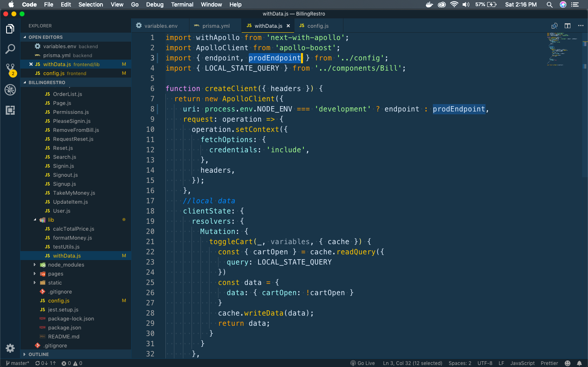Open the Debug menu
The height and width of the screenshot is (367, 588).
click(x=155, y=4)
